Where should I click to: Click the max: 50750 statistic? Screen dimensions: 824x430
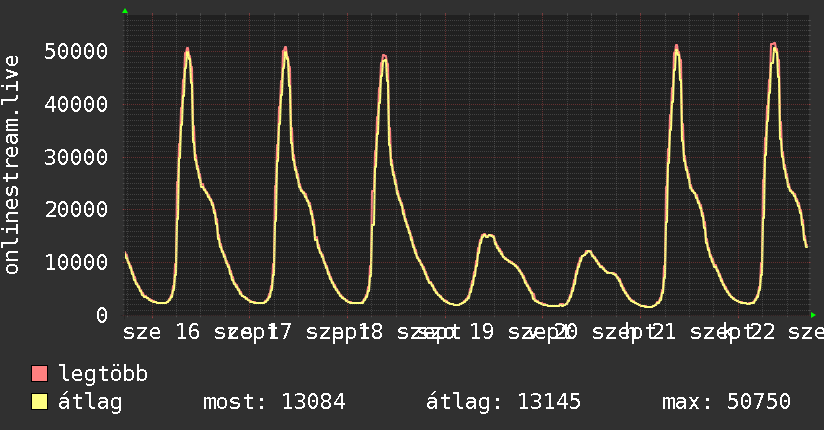(x=726, y=402)
